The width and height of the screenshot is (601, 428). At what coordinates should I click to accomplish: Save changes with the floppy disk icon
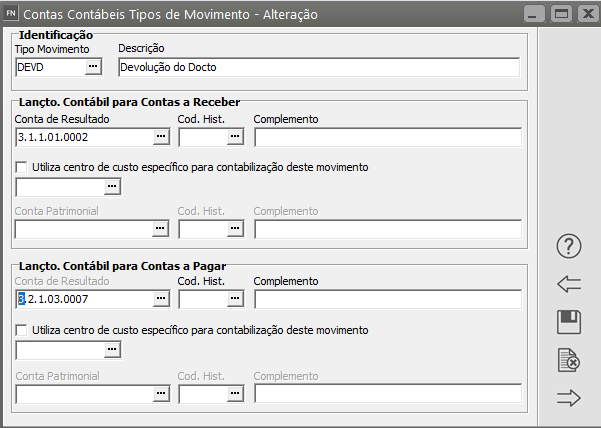click(x=568, y=322)
